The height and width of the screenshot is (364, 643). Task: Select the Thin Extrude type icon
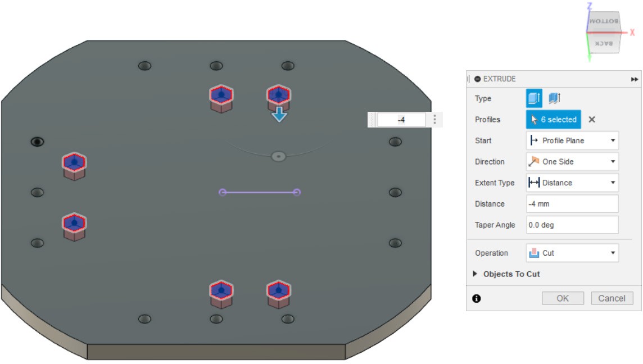point(555,98)
